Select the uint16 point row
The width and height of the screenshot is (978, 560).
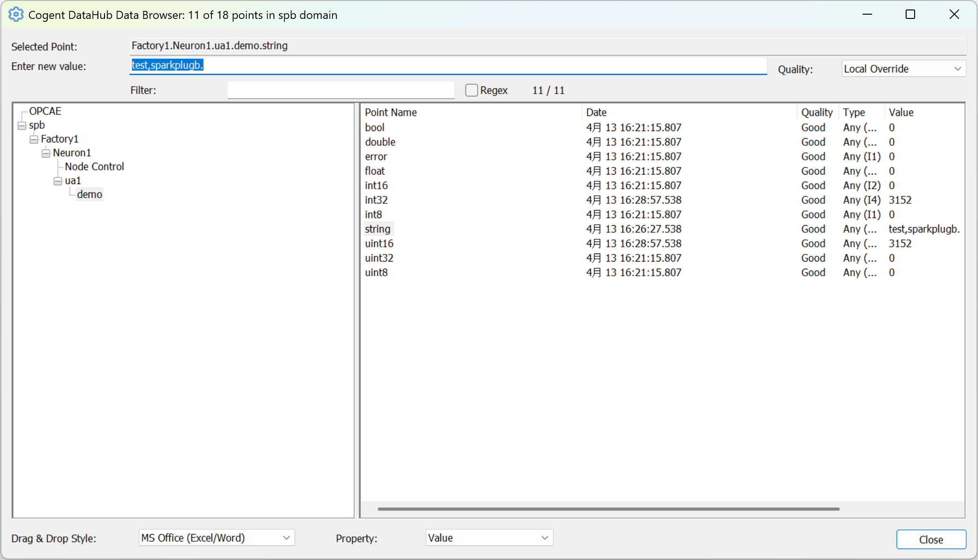click(x=379, y=244)
